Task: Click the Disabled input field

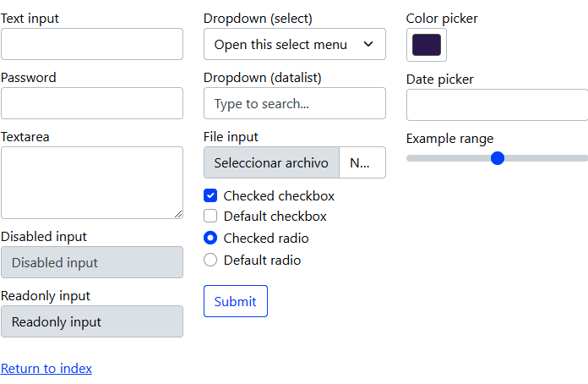Action: coord(92,263)
